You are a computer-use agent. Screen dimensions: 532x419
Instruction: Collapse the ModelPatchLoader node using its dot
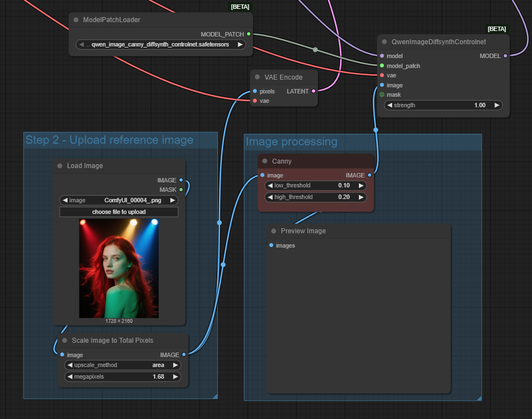pyautogui.click(x=76, y=20)
